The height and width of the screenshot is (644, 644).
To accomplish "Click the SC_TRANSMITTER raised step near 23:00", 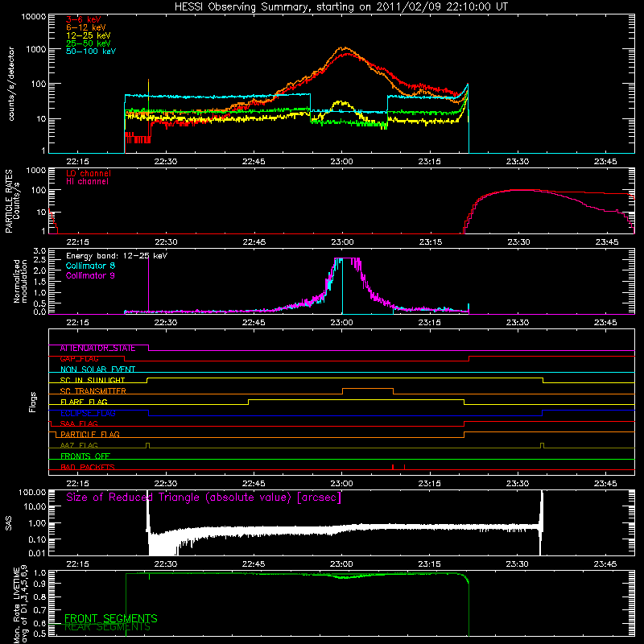I will [368, 389].
